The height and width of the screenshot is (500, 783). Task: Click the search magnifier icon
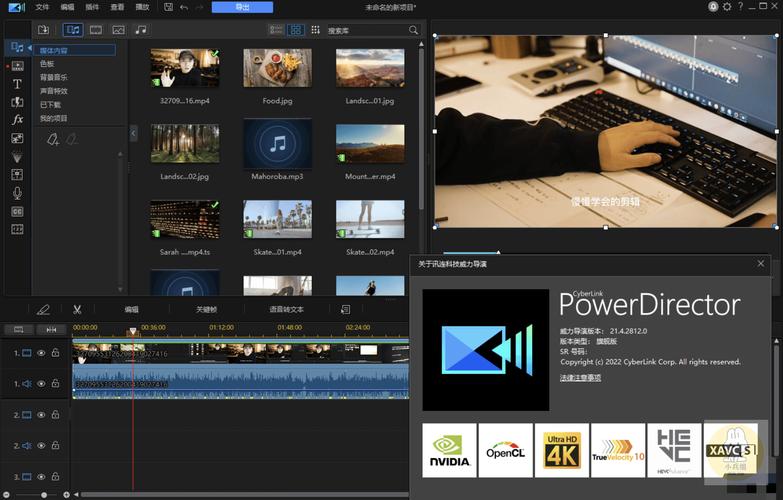413,30
